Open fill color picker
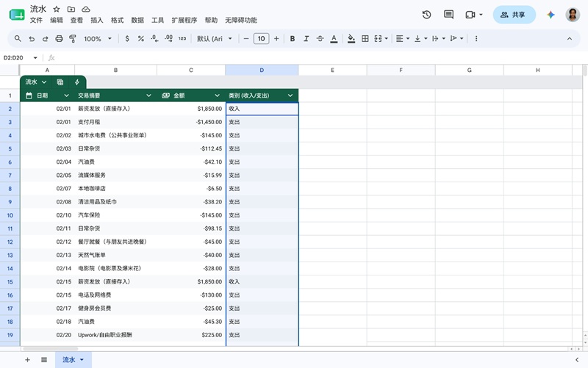 [x=351, y=39]
